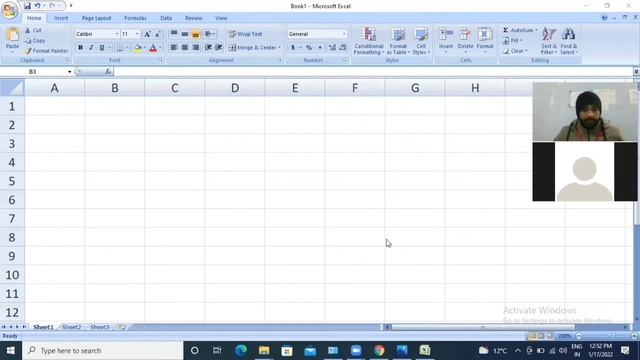Open the Clear menu
The height and width of the screenshot is (360, 640).
coord(515,51)
